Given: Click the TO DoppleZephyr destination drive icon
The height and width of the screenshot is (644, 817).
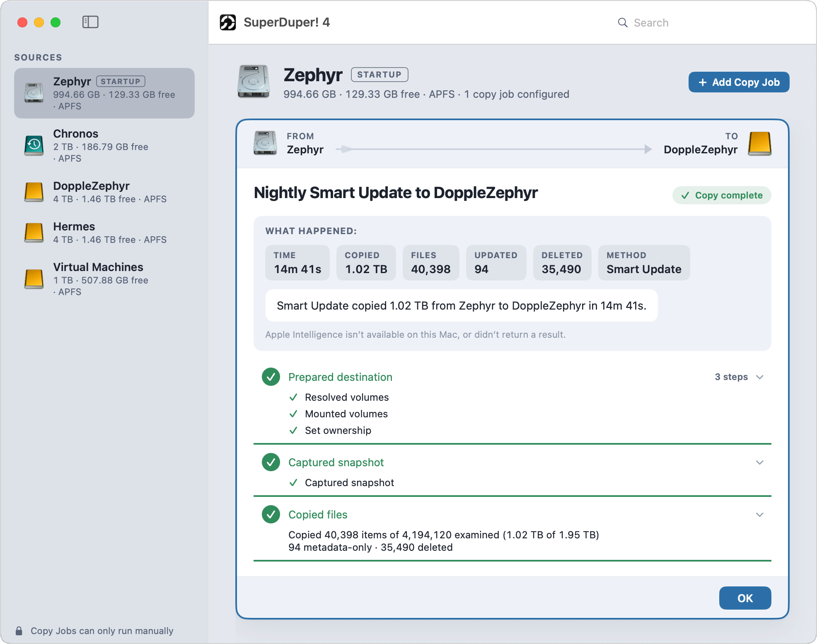Looking at the screenshot, I should (x=760, y=143).
